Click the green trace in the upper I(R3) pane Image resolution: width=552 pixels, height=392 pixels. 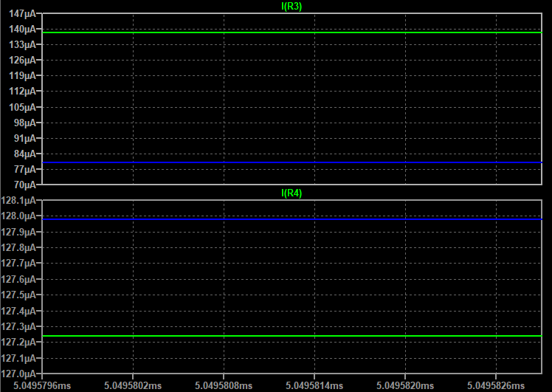[x=291, y=32]
